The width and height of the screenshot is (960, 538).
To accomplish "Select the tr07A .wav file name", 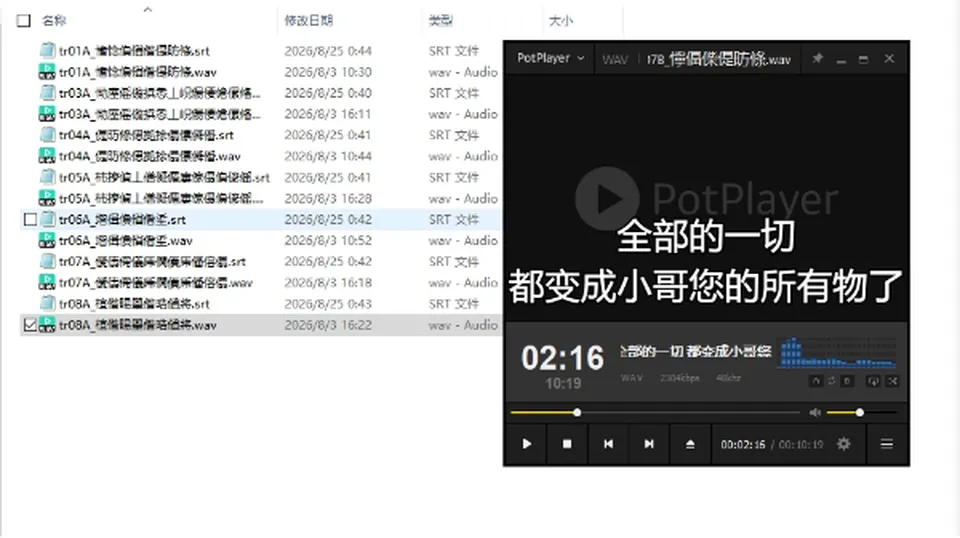I will click(156, 283).
